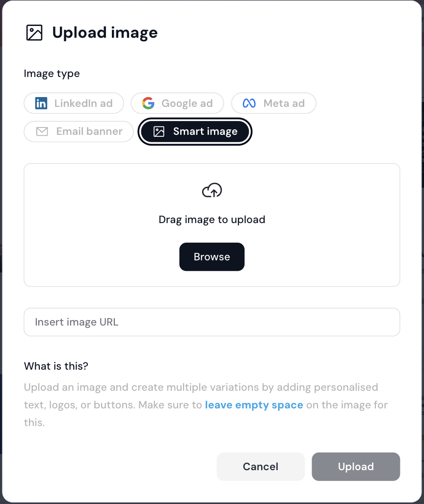Choose the Google ad image type
The width and height of the screenshot is (424, 504).
click(x=186, y=103)
